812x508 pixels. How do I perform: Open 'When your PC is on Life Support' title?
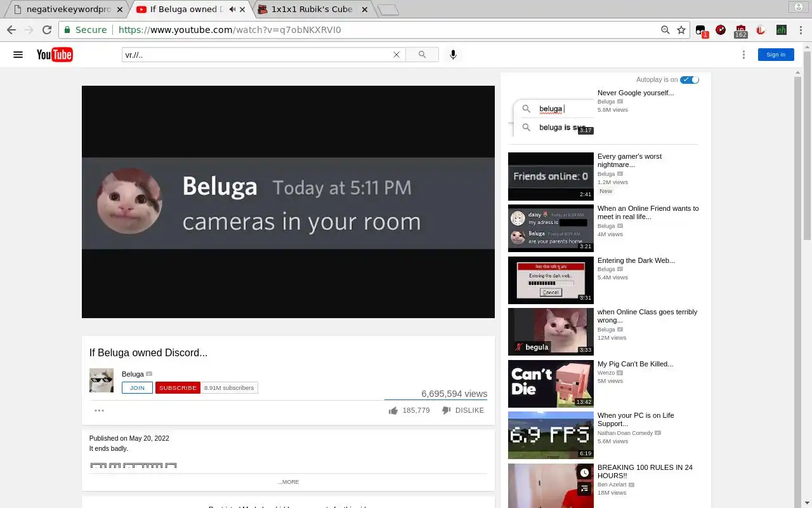click(636, 419)
